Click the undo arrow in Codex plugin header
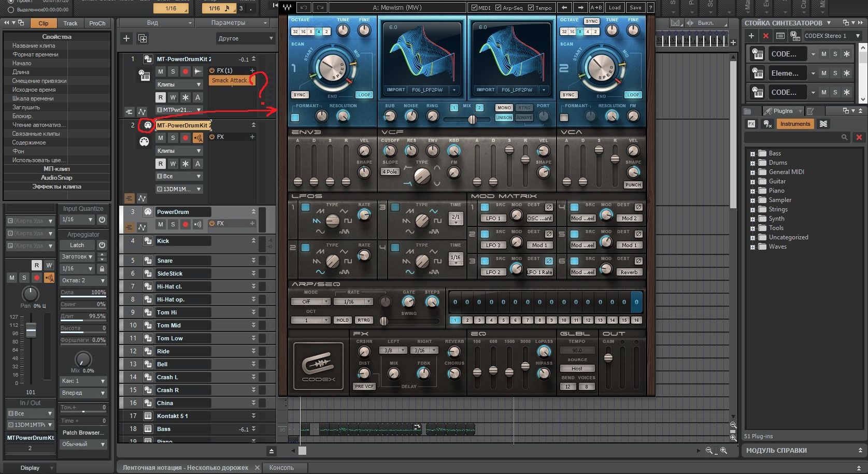Viewport: 868px width, 474px height. tap(304, 8)
